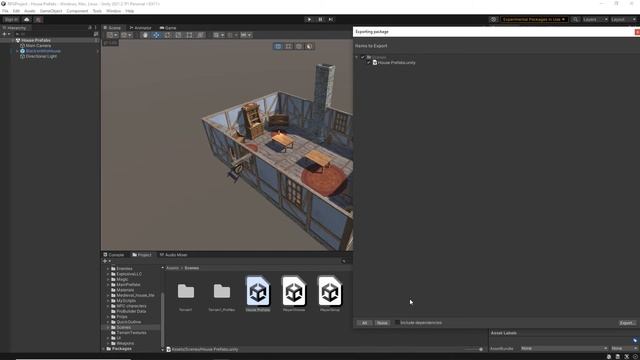Open the Component menu

point(77,11)
